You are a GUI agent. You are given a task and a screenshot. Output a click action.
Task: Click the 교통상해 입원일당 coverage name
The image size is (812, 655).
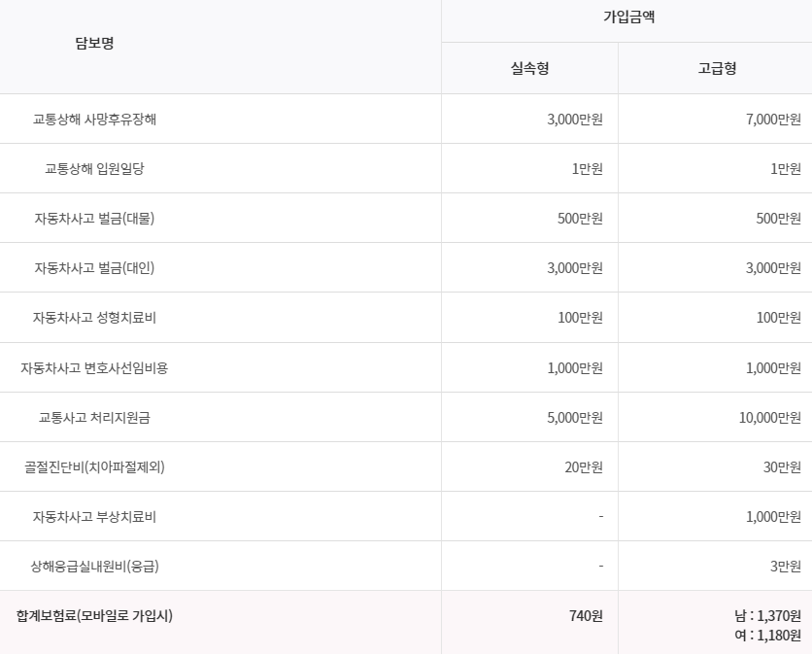[94, 169]
